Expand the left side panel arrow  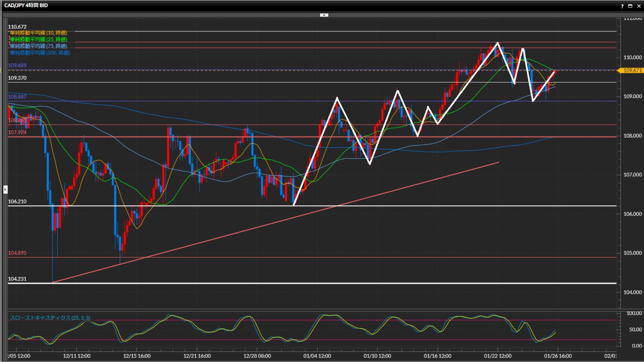[x=5, y=190]
